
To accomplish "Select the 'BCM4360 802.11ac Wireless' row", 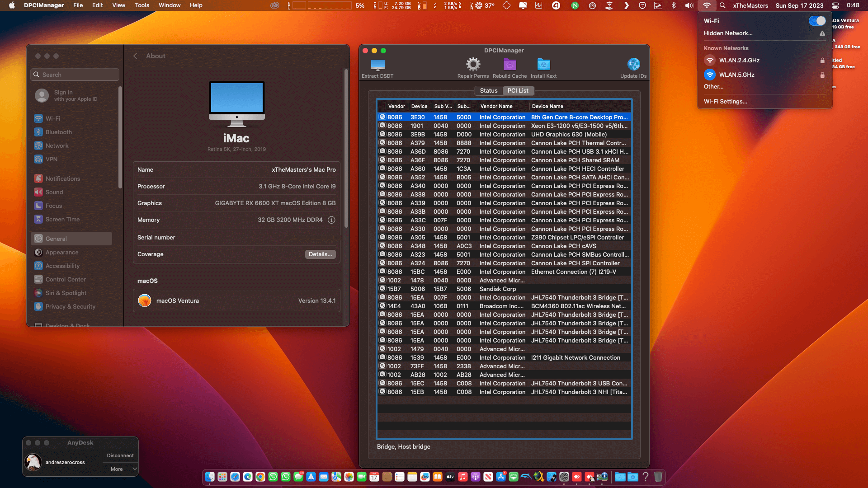I will (x=504, y=306).
